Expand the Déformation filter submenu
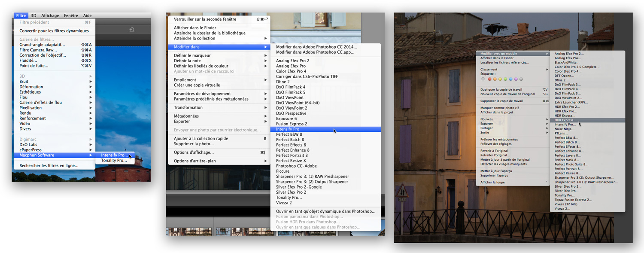Viewport: 644px width, 253px height. (x=54, y=87)
